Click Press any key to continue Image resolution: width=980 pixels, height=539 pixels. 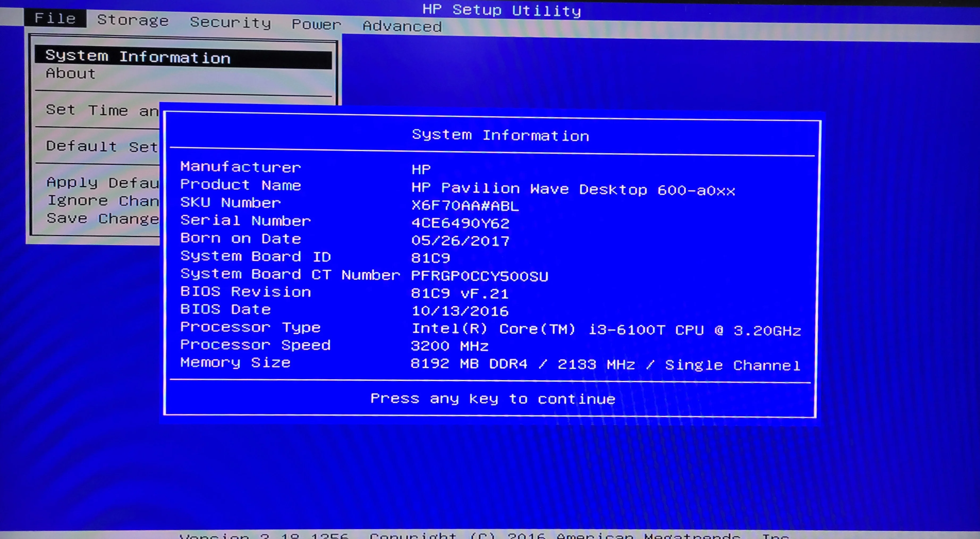[493, 399]
